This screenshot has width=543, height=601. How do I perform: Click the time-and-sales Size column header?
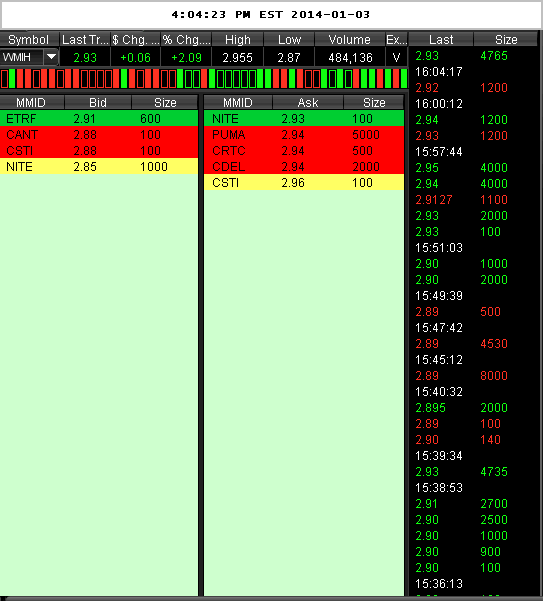click(x=506, y=40)
